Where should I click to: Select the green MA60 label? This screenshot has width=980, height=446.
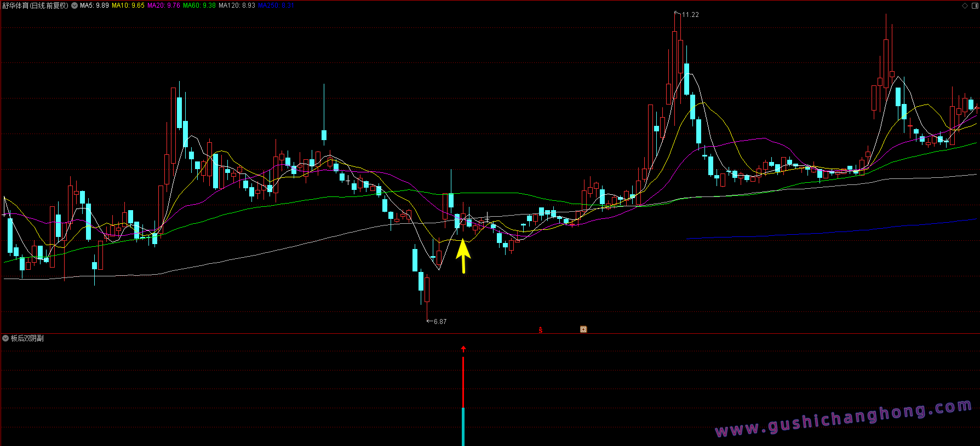coord(199,5)
